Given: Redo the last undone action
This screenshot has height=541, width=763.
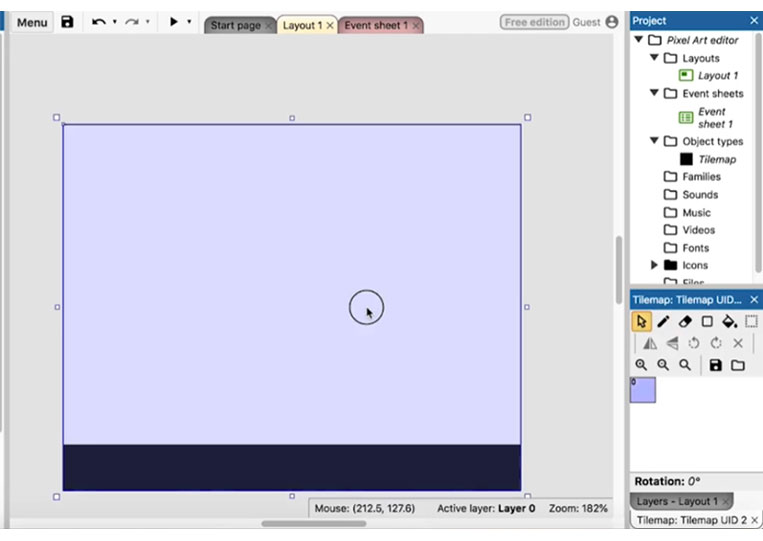Looking at the screenshot, I should pos(131,22).
